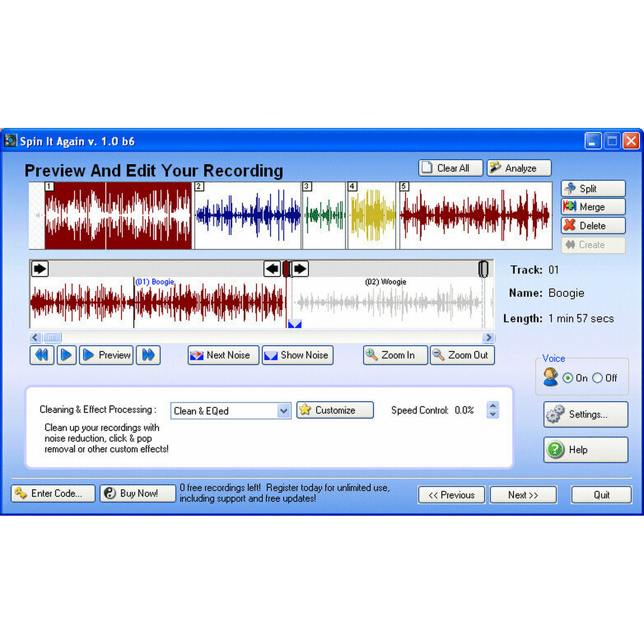Open Help
Image resolution: width=644 pixels, height=644 pixels.
click(x=586, y=450)
